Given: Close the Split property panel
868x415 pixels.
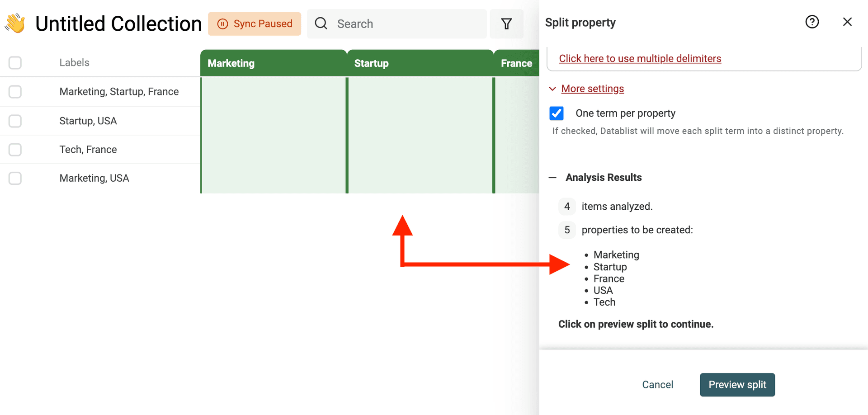Looking at the screenshot, I should coord(847,22).
